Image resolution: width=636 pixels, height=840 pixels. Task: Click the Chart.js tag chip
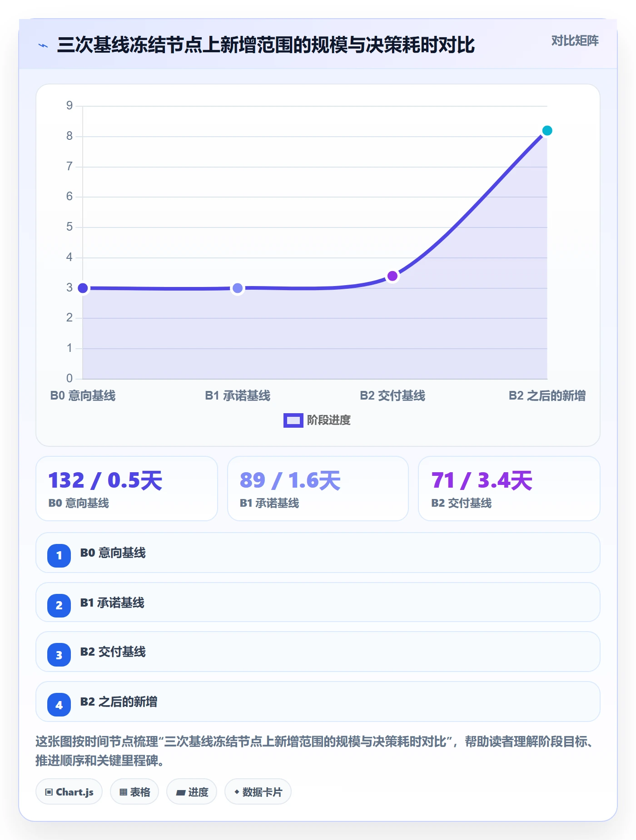tap(69, 792)
